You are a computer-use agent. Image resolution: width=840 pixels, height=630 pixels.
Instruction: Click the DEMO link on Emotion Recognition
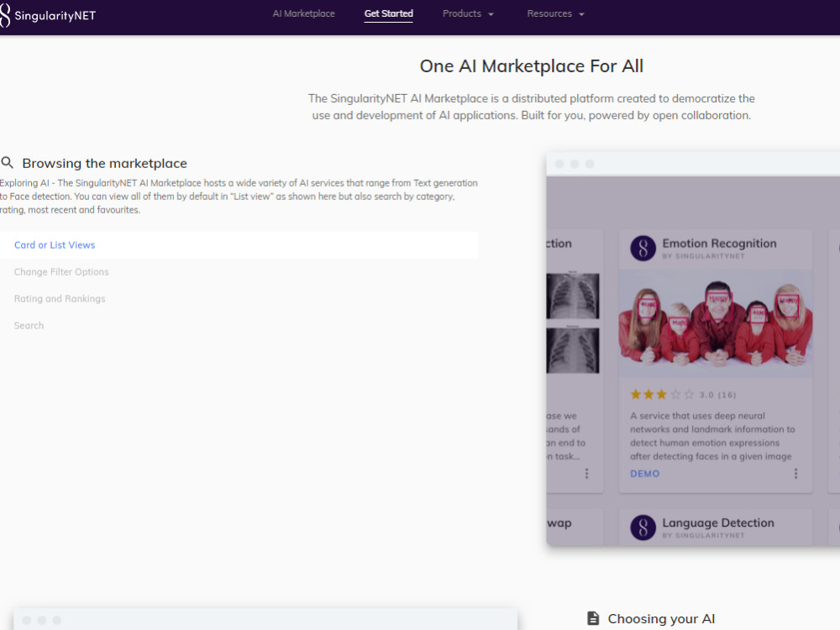[644, 474]
